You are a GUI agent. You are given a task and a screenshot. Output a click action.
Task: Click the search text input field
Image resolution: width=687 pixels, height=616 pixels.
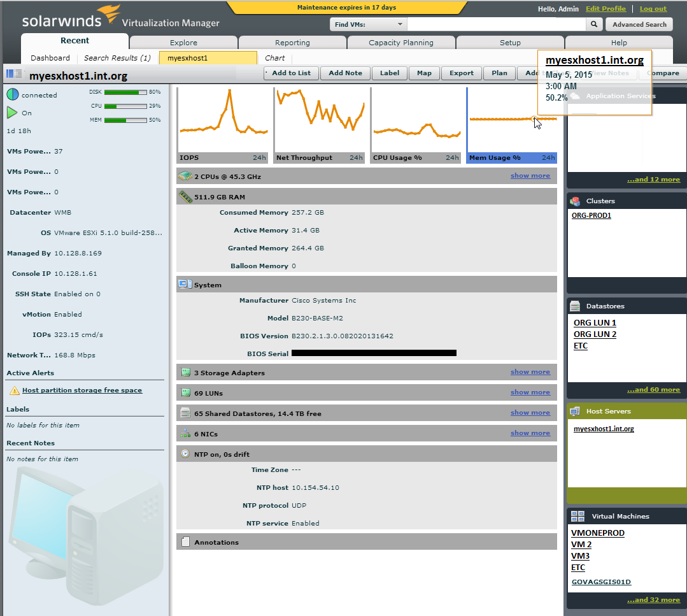(497, 25)
